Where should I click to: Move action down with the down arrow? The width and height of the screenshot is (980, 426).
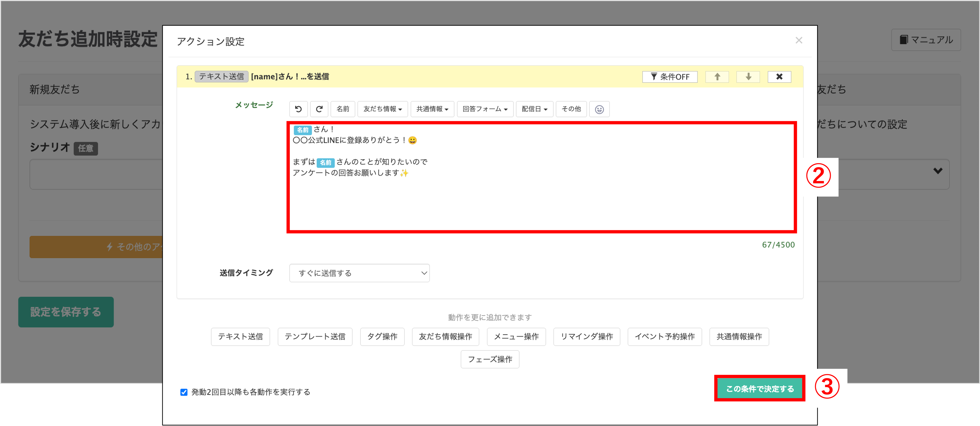point(748,77)
